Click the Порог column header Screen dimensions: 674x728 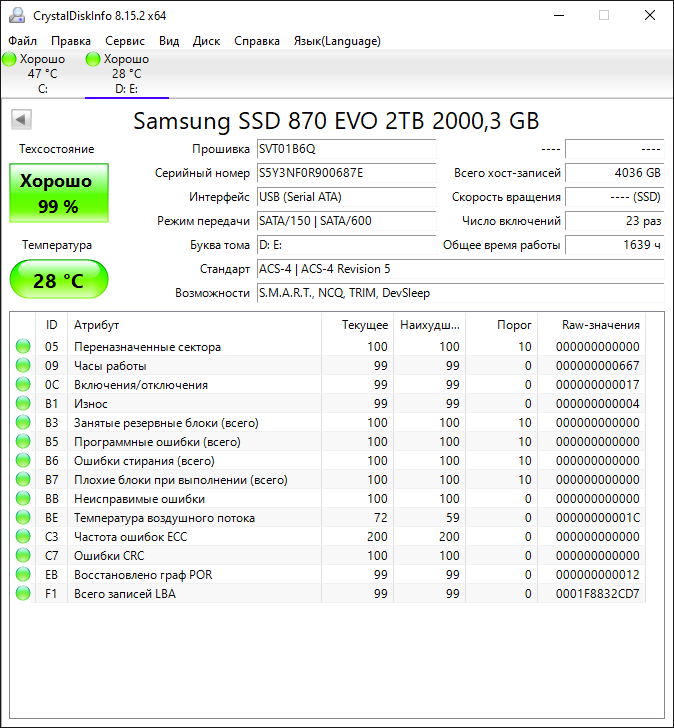(x=501, y=325)
